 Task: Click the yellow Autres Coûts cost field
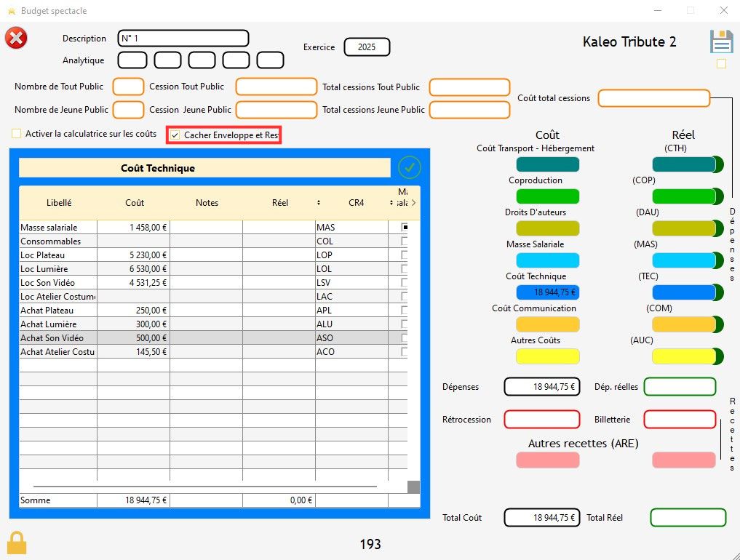pos(547,356)
